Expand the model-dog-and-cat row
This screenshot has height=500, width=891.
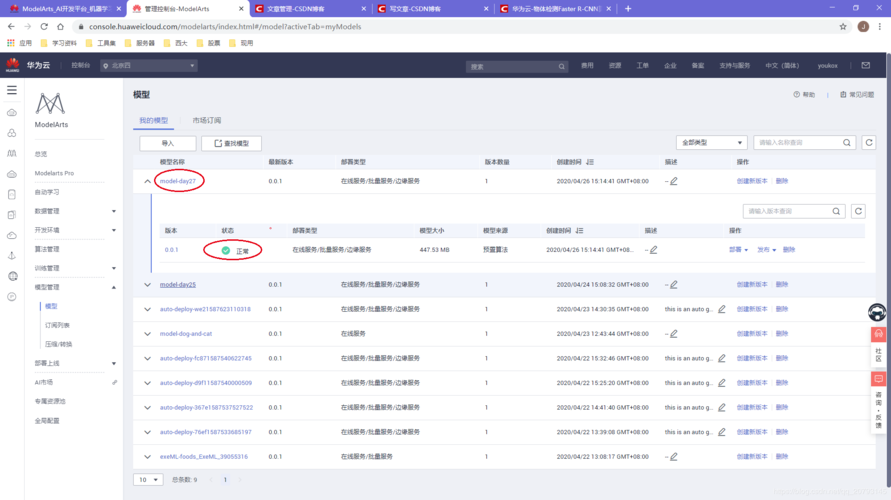[x=147, y=334]
